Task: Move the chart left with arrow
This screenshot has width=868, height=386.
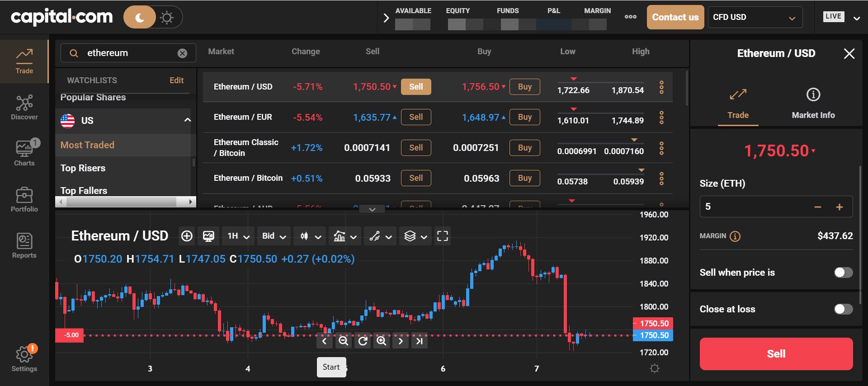Action: (324, 341)
